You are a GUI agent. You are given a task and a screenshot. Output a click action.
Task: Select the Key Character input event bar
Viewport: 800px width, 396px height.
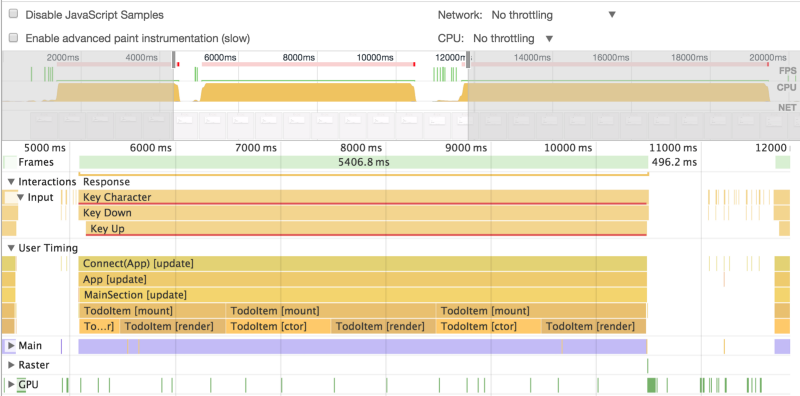pyautogui.click(x=363, y=197)
